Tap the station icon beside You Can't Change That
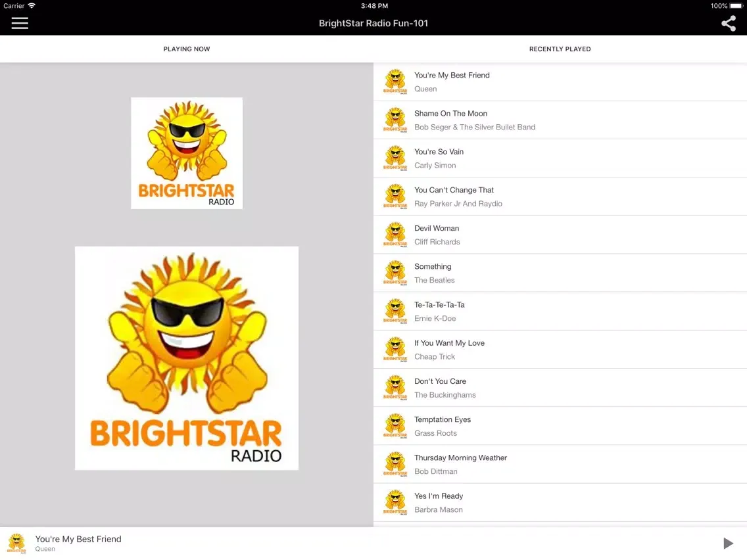Image resolution: width=747 pixels, height=560 pixels. point(395,196)
